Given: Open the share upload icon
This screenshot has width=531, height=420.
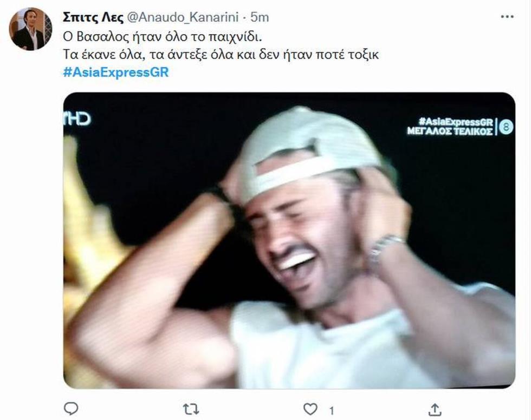Looking at the screenshot, I should 435,410.
